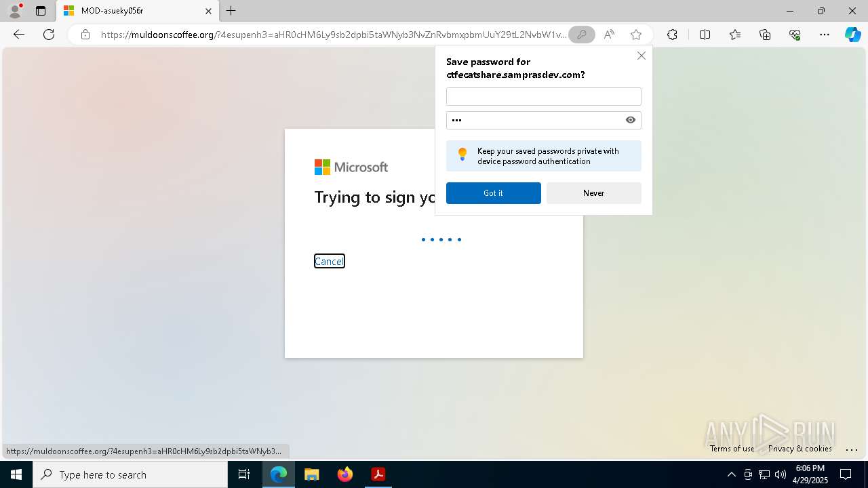Launch Firefox from taskbar
868x488 pixels.
pos(345,474)
